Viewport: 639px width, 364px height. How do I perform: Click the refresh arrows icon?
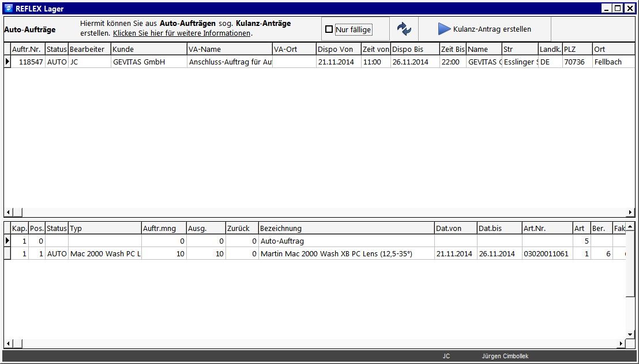pyautogui.click(x=404, y=29)
